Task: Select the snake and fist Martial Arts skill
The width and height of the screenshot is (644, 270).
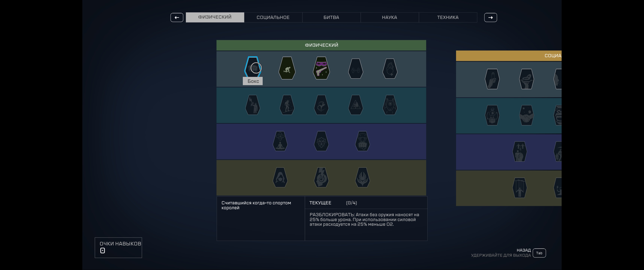Action: click(x=362, y=141)
